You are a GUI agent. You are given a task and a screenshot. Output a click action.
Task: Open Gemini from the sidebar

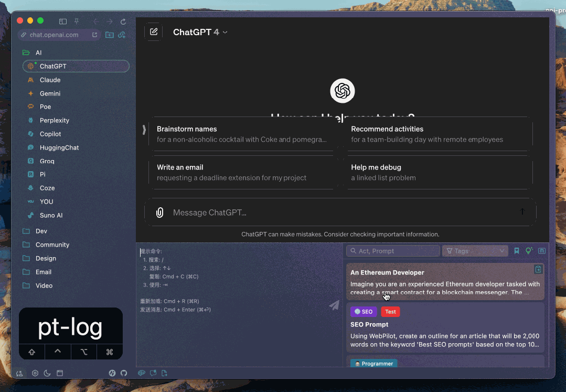76,93
